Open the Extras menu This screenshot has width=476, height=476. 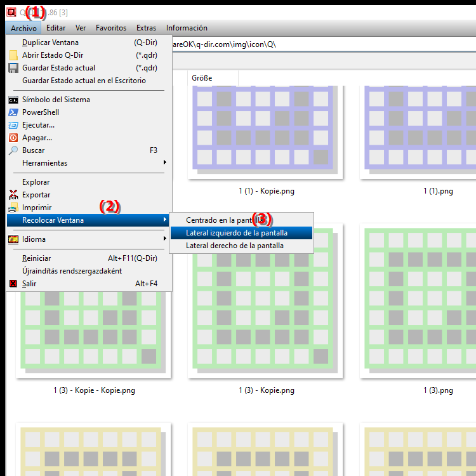pos(146,28)
